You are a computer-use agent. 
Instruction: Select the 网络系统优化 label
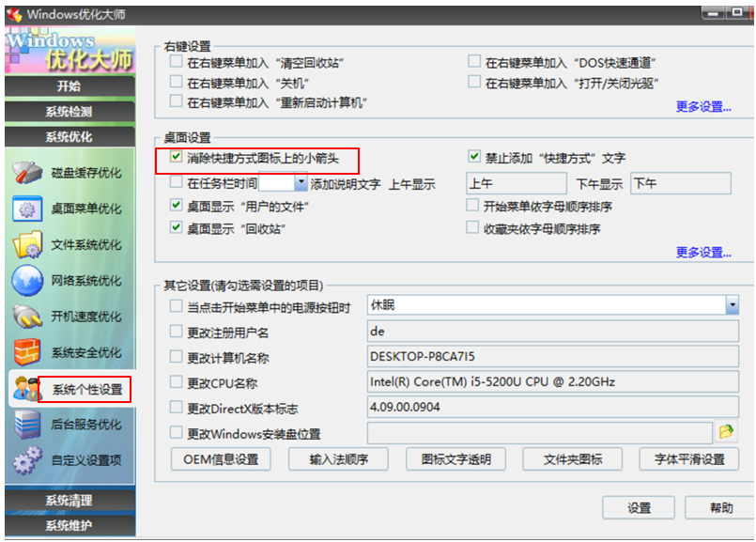(x=86, y=281)
